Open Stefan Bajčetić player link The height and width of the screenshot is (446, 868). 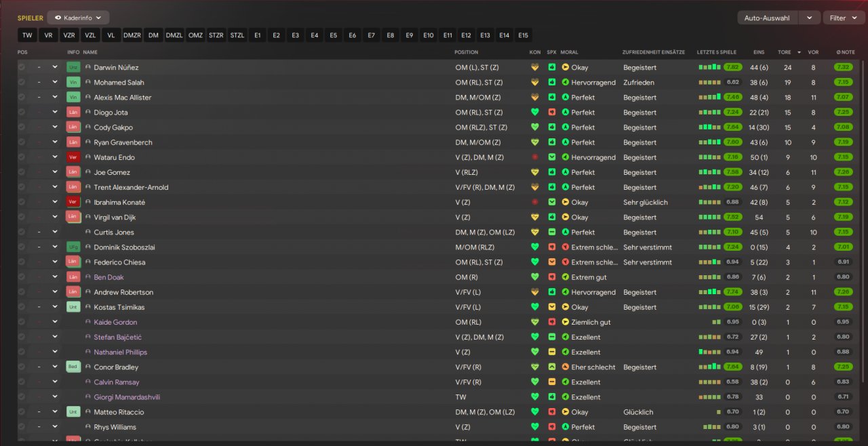[x=117, y=337]
